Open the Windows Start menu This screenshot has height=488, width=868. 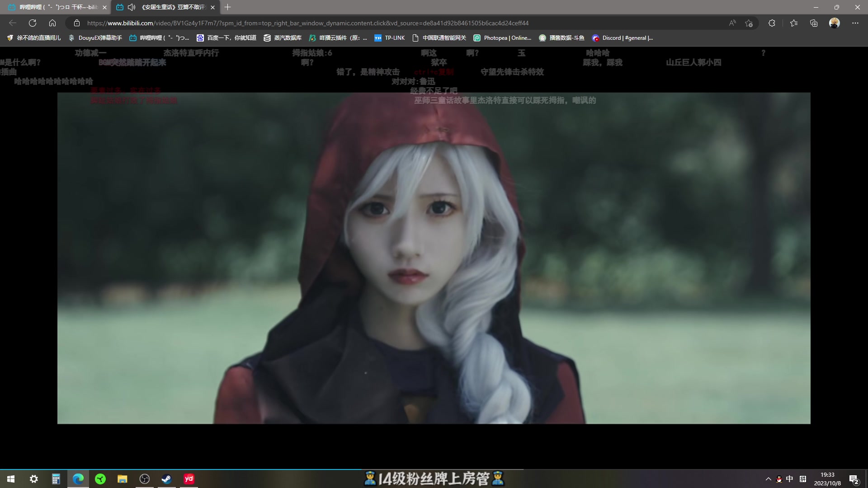click(11, 479)
